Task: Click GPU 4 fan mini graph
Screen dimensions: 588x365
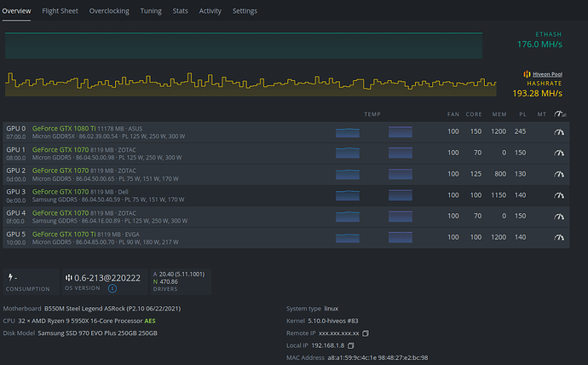Action: tap(401, 216)
